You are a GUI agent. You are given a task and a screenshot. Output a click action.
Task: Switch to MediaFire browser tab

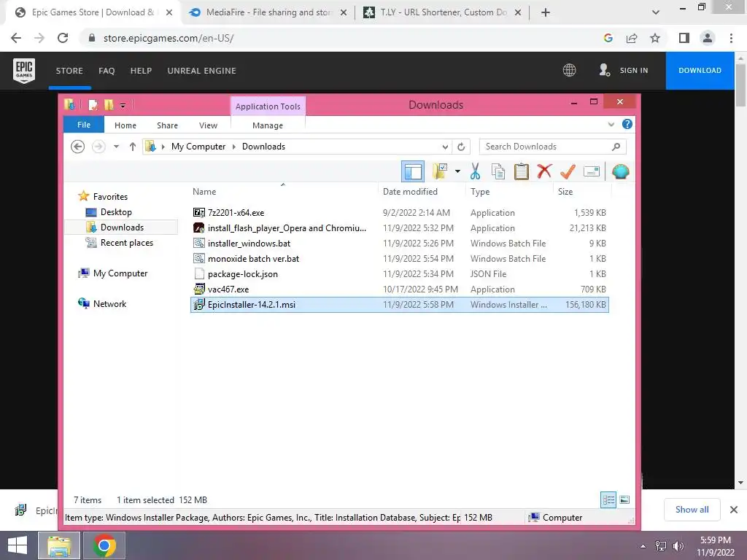[x=268, y=12]
